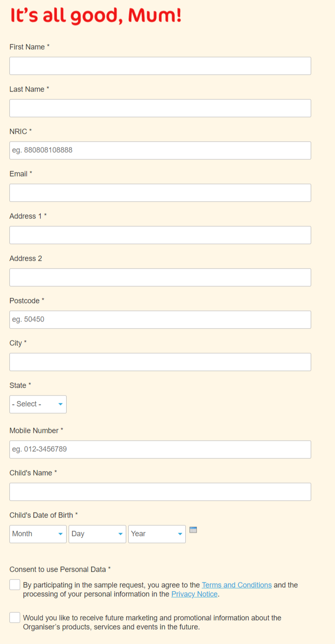Enable the future marketing information checkbox
335x644 pixels.
pyautogui.click(x=15, y=617)
